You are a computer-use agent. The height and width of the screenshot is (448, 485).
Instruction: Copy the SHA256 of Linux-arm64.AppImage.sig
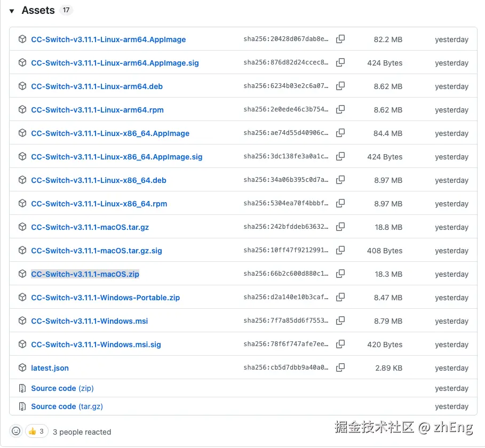[x=340, y=62]
